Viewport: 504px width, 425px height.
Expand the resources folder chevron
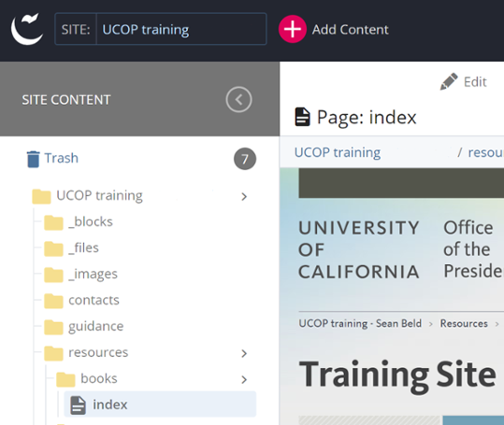(x=244, y=353)
